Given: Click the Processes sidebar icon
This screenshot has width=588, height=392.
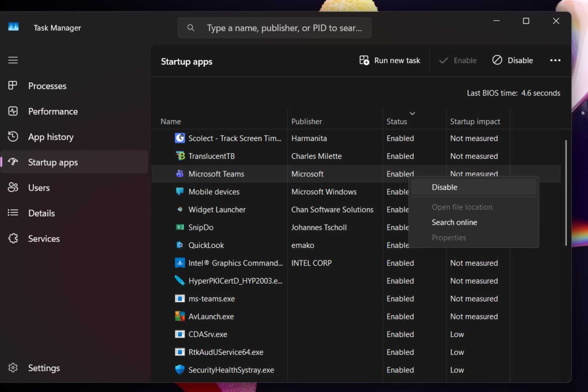Looking at the screenshot, I should point(13,86).
